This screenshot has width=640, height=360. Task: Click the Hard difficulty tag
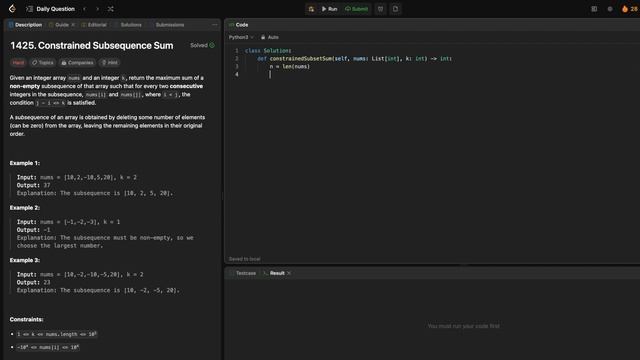coord(18,62)
